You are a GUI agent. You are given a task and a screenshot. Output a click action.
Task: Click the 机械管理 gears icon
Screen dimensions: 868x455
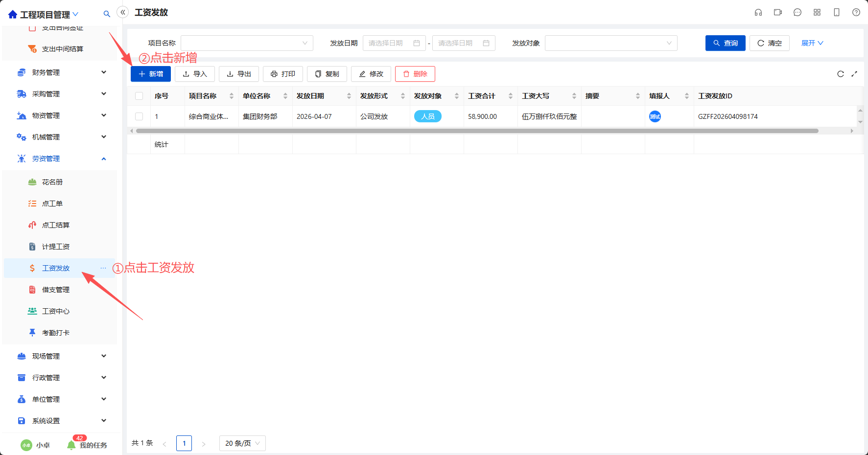click(x=22, y=137)
